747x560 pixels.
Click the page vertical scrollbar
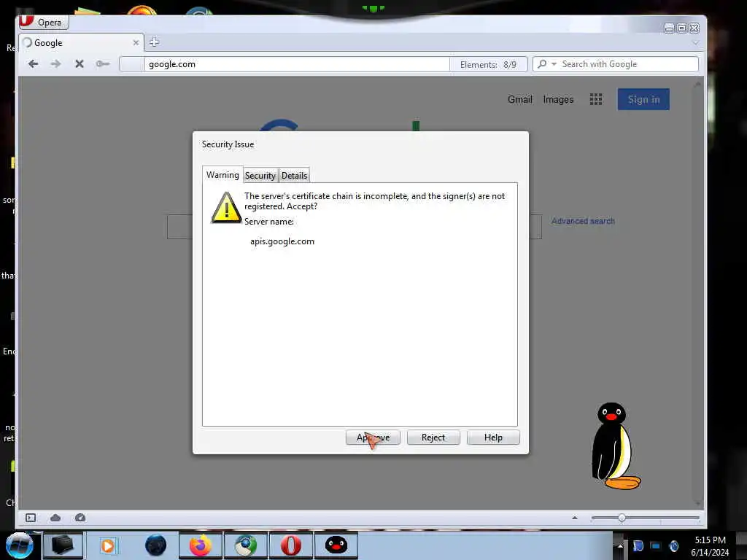point(698,294)
